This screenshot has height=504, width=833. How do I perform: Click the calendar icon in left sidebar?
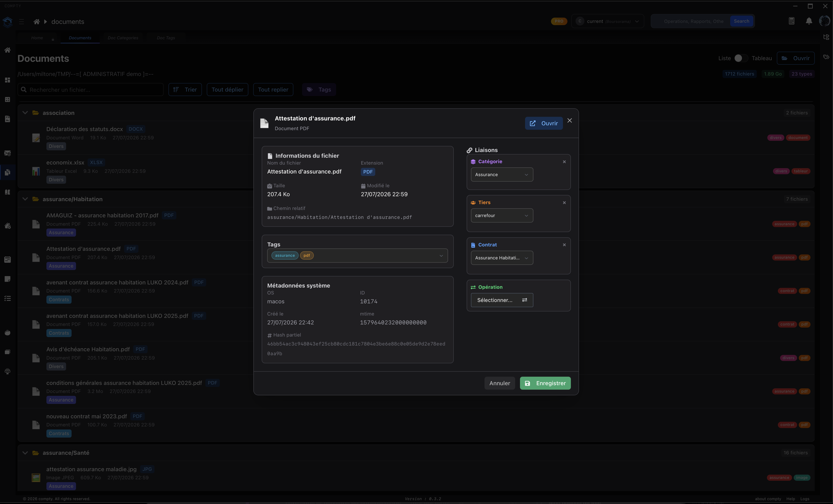pyautogui.click(x=8, y=260)
